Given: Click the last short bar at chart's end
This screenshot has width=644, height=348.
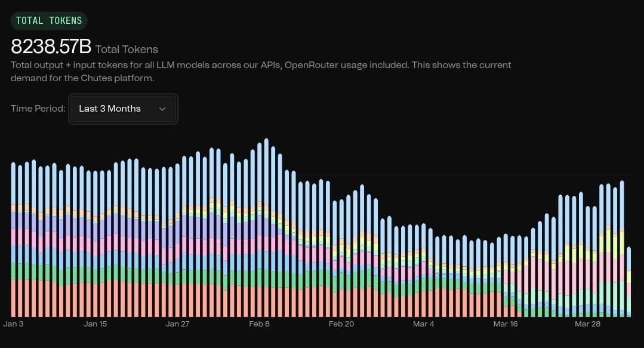Looking at the screenshot, I should [629, 282].
